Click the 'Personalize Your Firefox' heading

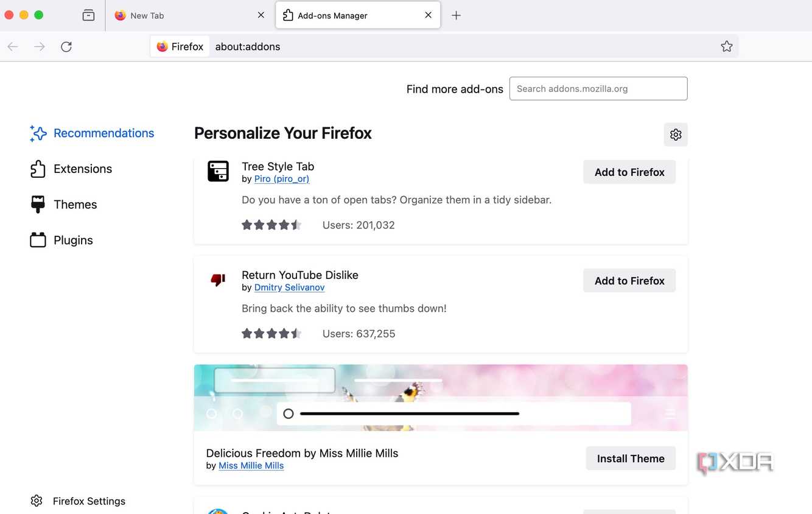pos(283,133)
